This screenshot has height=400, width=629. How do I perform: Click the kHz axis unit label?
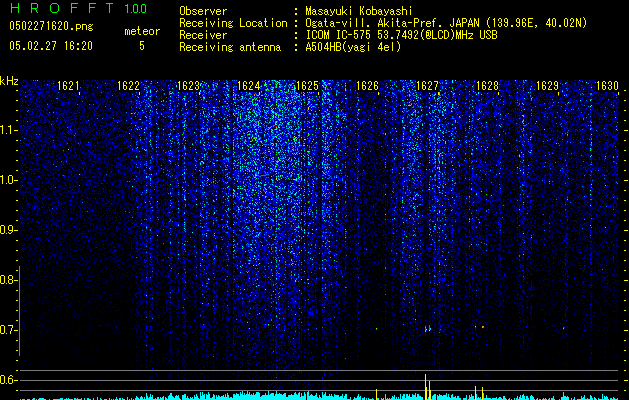tap(9, 81)
